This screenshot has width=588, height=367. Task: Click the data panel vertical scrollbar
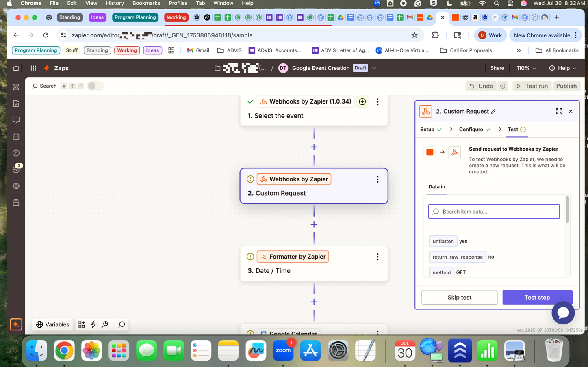pos(567,209)
